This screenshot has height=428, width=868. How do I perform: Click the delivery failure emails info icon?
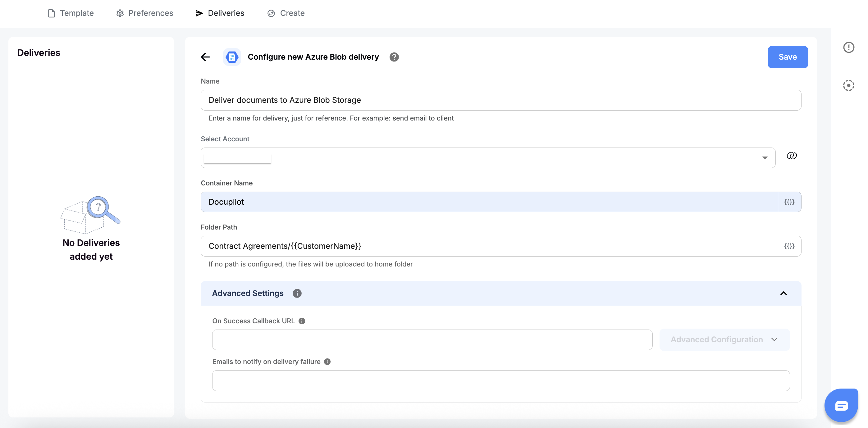tap(327, 362)
